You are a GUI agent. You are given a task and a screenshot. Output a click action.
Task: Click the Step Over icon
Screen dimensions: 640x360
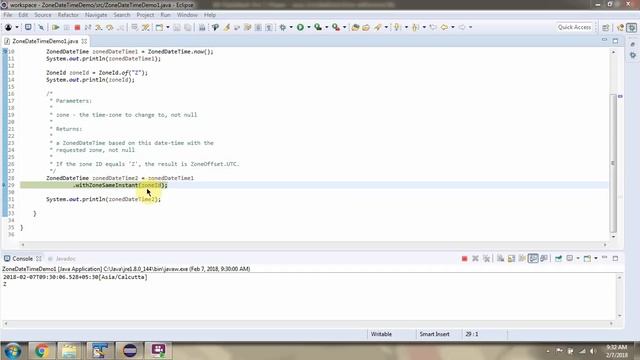110,27
